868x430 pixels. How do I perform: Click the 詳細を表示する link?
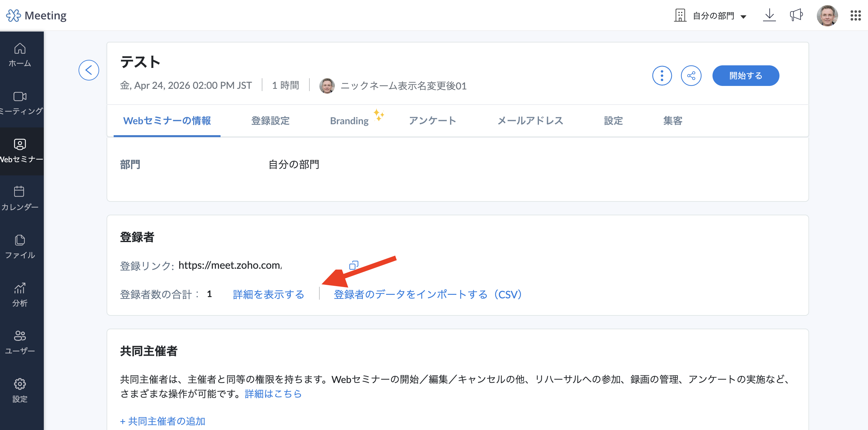(x=268, y=294)
